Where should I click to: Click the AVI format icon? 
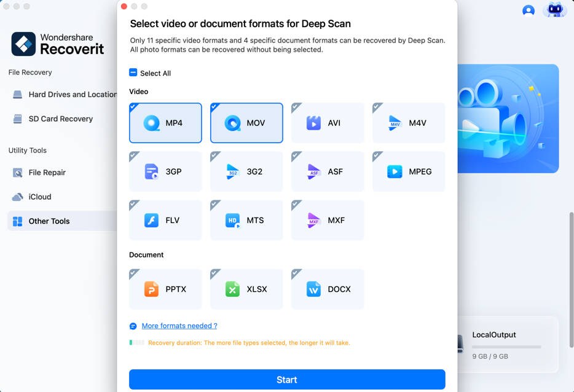coord(327,123)
